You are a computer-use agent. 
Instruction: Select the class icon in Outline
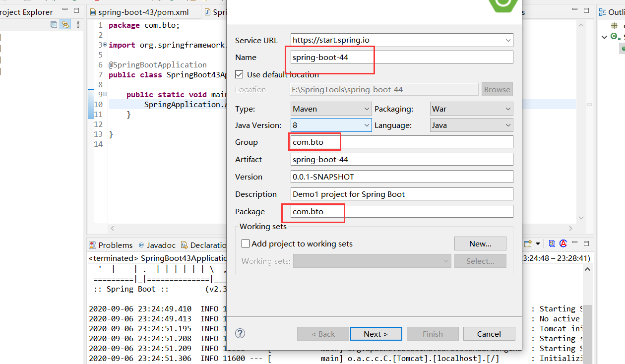point(614,37)
